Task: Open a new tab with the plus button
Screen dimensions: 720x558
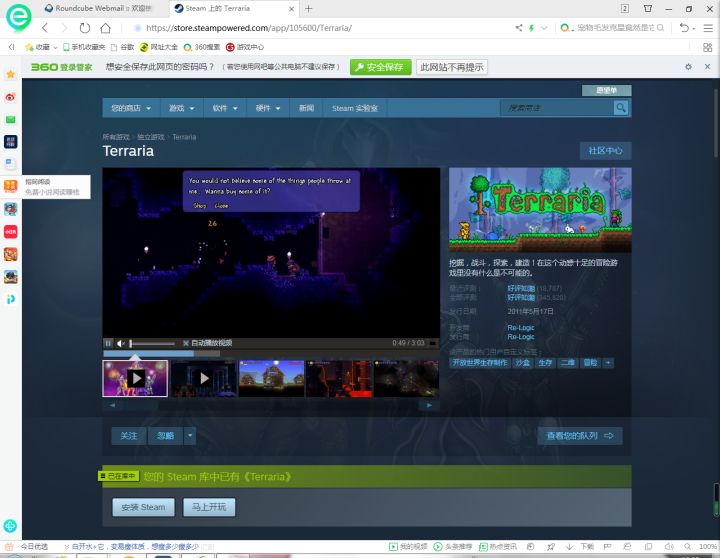Action: point(309,9)
